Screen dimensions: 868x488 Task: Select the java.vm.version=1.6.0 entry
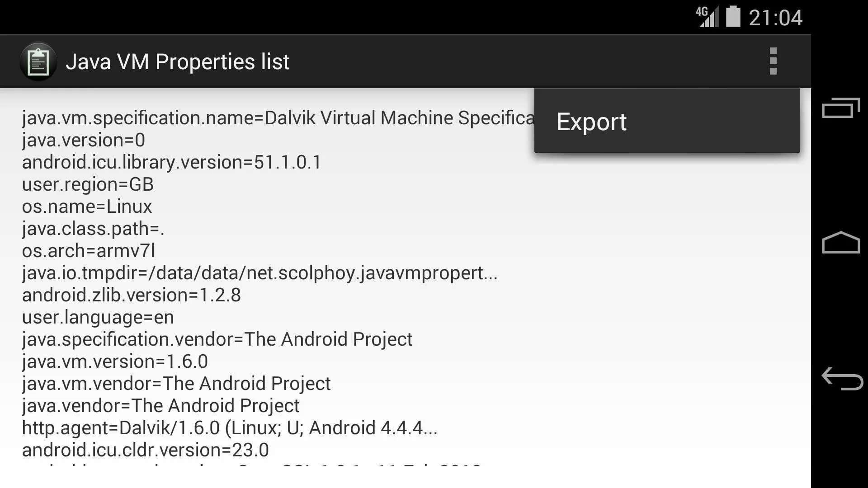coord(115,361)
